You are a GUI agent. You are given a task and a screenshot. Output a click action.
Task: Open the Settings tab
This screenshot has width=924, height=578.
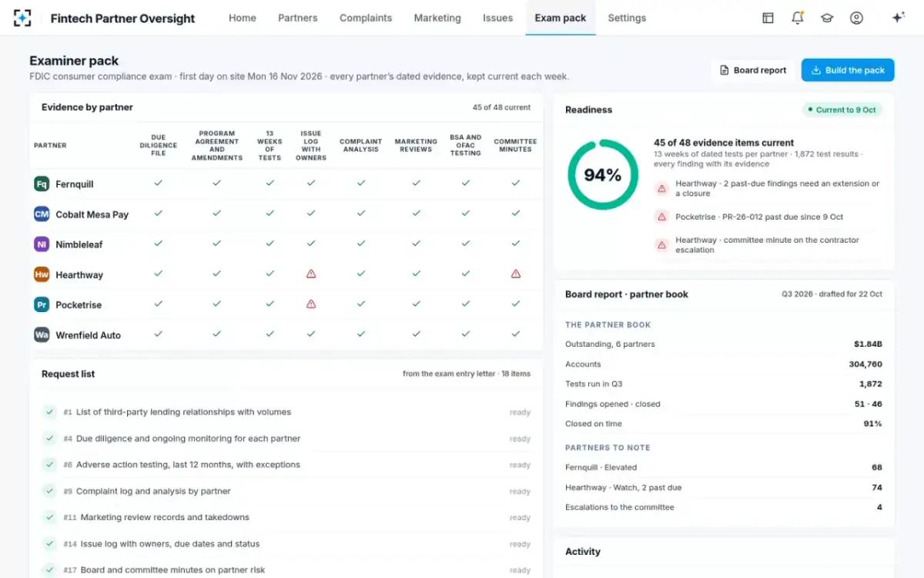pos(627,18)
